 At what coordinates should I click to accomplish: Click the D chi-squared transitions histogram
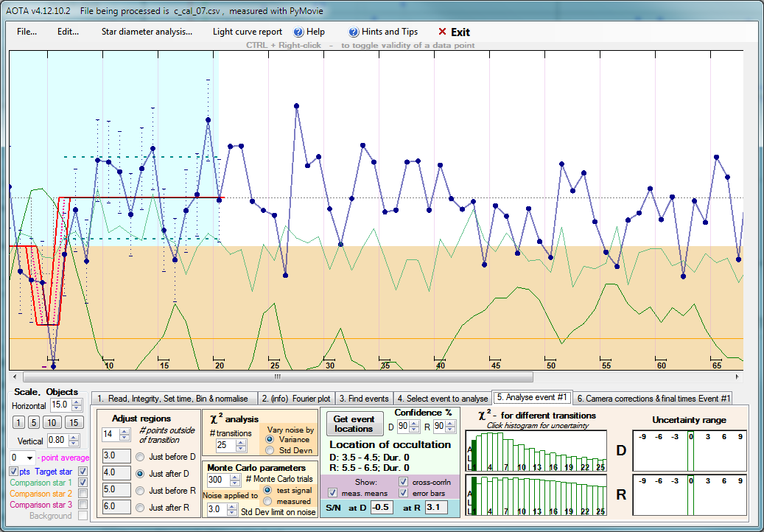[536, 451]
